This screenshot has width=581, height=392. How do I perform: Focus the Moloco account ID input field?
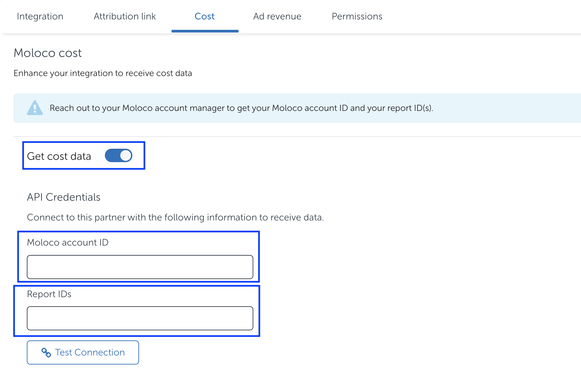tap(140, 267)
